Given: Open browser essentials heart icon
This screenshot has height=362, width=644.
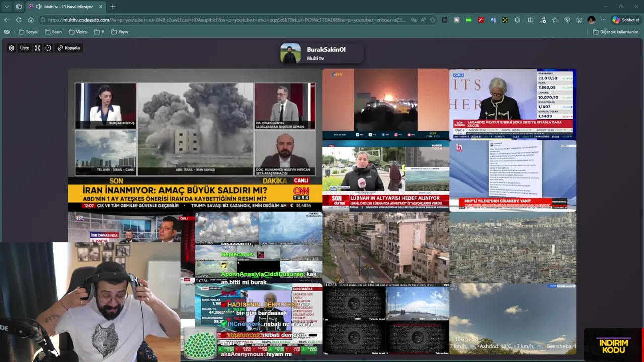Looking at the screenshot, I should 567,20.
